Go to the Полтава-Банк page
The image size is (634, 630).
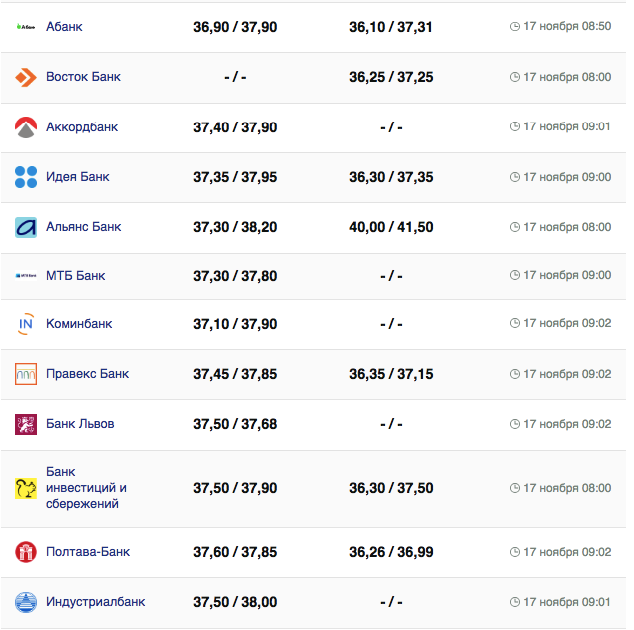(88, 552)
